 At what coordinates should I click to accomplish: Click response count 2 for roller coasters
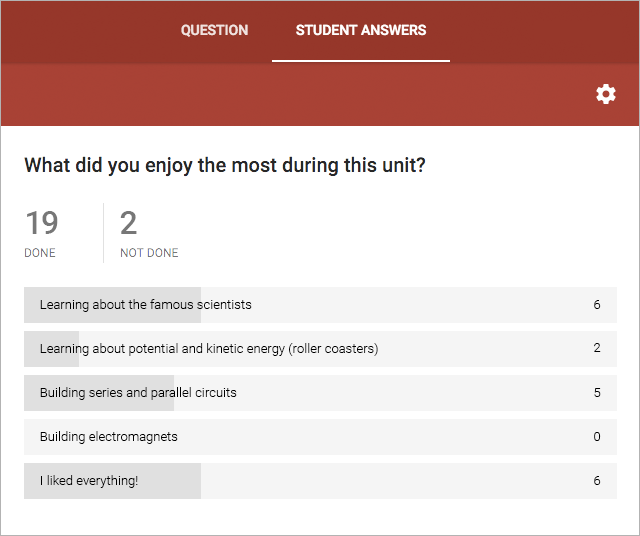(597, 349)
